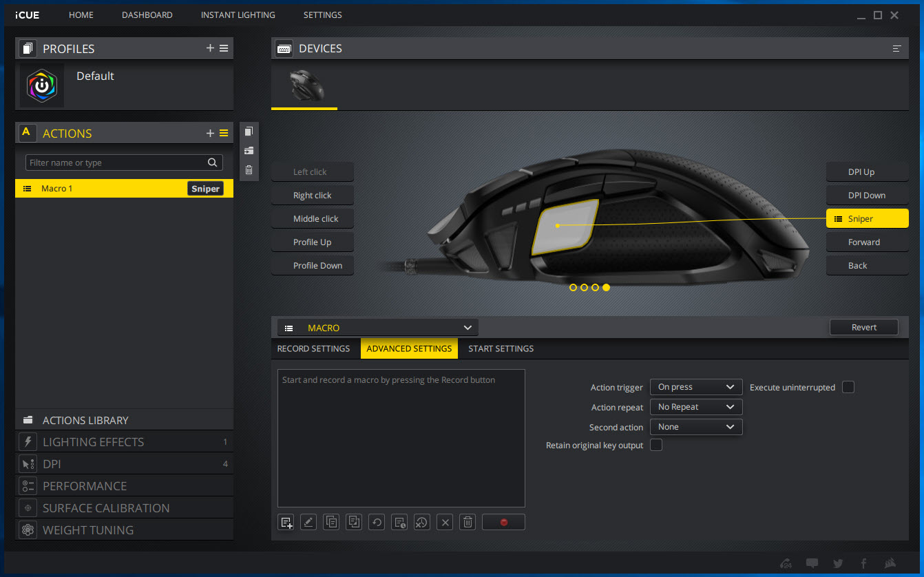
Task: Select the Profile Up button
Action: 313,242
